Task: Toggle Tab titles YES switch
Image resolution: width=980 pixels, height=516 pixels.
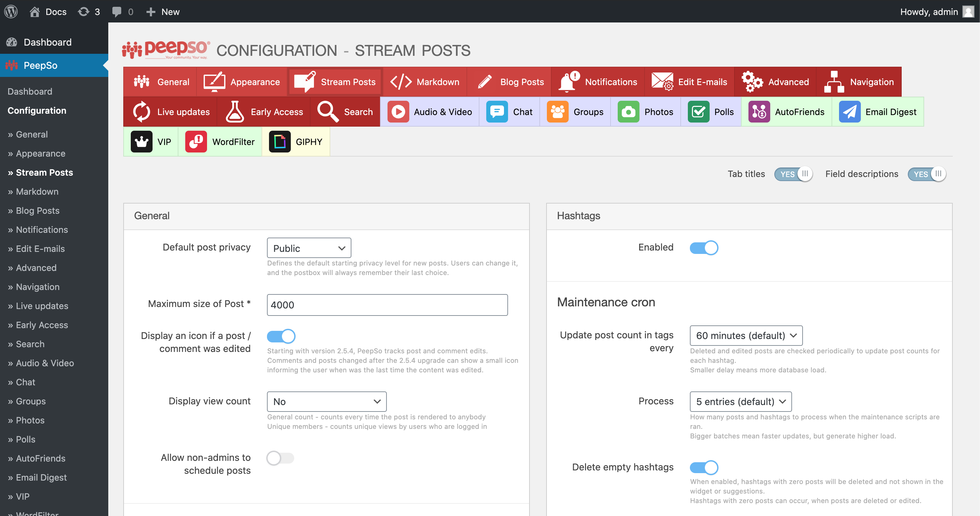Action: 793,174
